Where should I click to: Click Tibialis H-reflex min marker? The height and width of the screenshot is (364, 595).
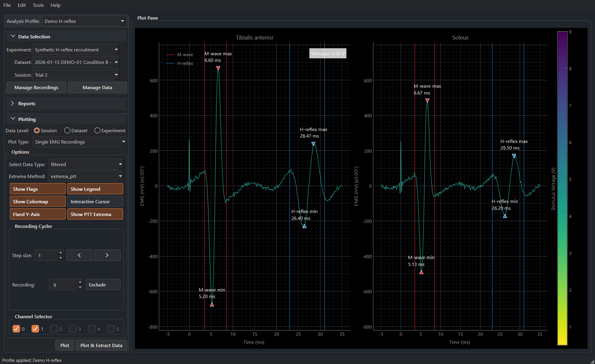pos(304,226)
